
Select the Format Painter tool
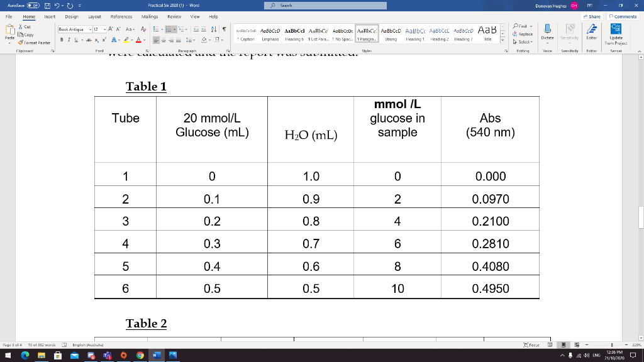click(x=21, y=43)
